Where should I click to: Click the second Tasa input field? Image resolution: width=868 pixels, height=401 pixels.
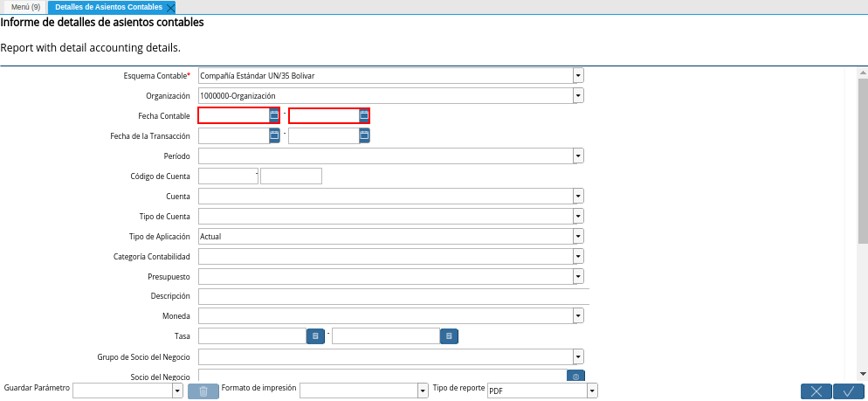[x=386, y=336]
